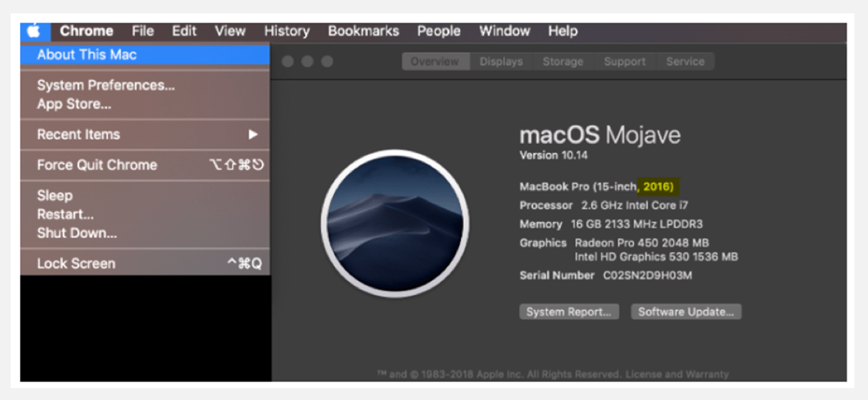This screenshot has height=400, width=868.
Task: Minimize the About This Mac window
Action: [x=307, y=61]
